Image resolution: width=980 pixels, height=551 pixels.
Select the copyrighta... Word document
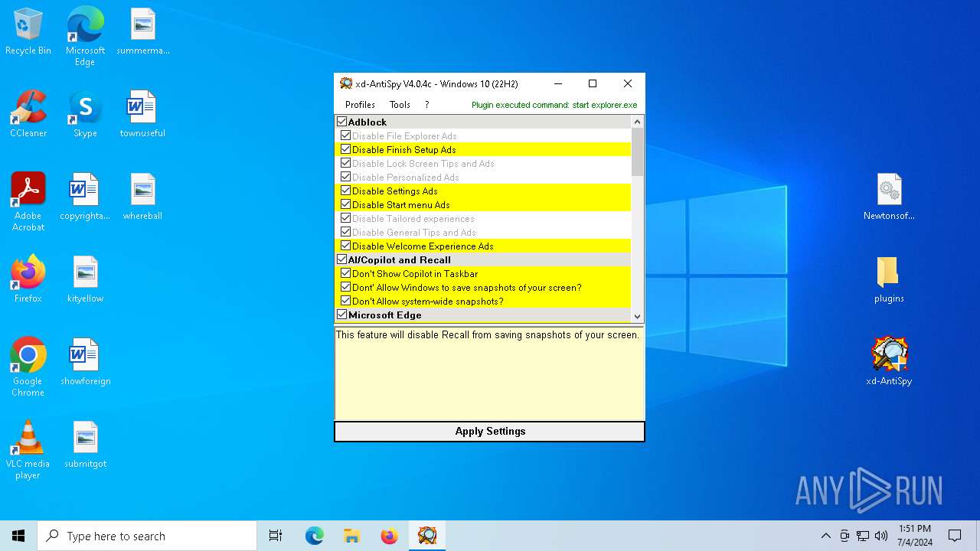85,197
